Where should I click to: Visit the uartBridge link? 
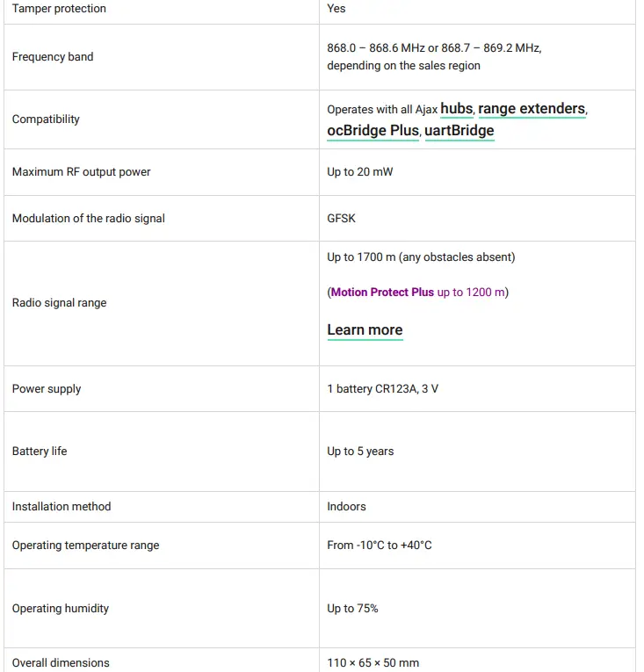(x=459, y=131)
